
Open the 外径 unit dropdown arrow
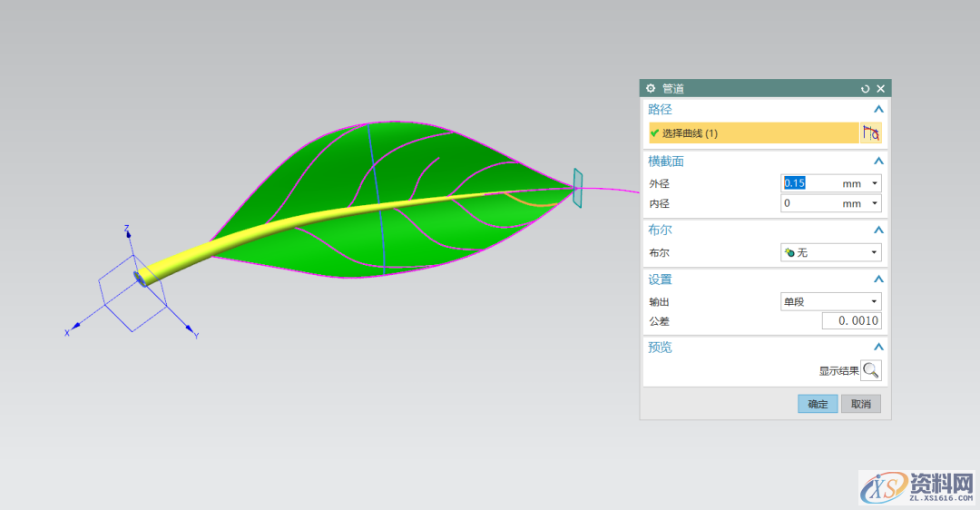coord(875,183)
